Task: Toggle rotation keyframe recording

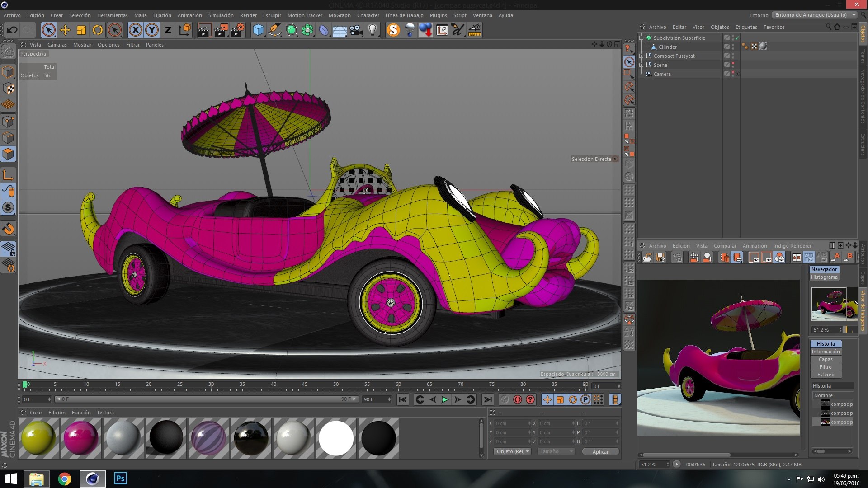Action: (573, 399)
